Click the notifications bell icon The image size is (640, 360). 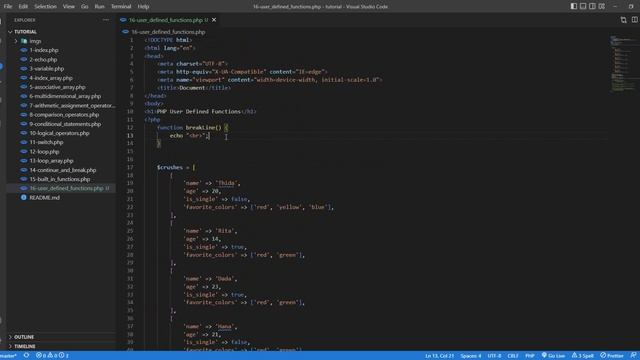633,356
